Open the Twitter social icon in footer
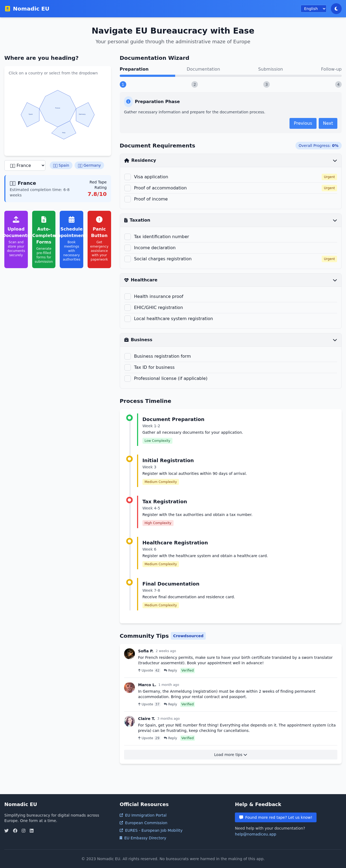The height and width of the screenshot is (868, 346). pos(6,831)
